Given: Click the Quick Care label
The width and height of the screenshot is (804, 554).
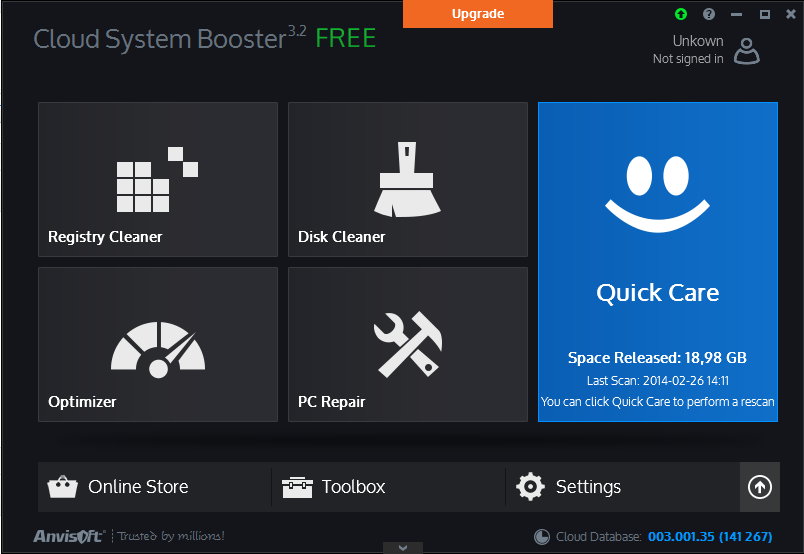Looking at the screenshot, I should pos(657,293).
